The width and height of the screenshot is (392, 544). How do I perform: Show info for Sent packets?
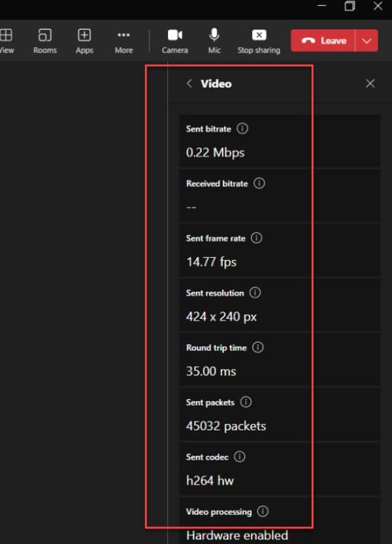click(x=246, y=402)
